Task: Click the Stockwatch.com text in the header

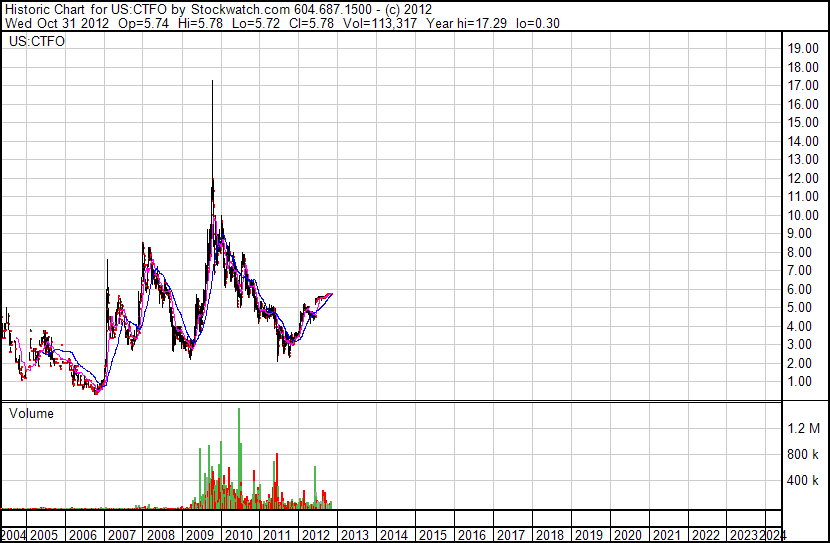Action: pos(246,9)
